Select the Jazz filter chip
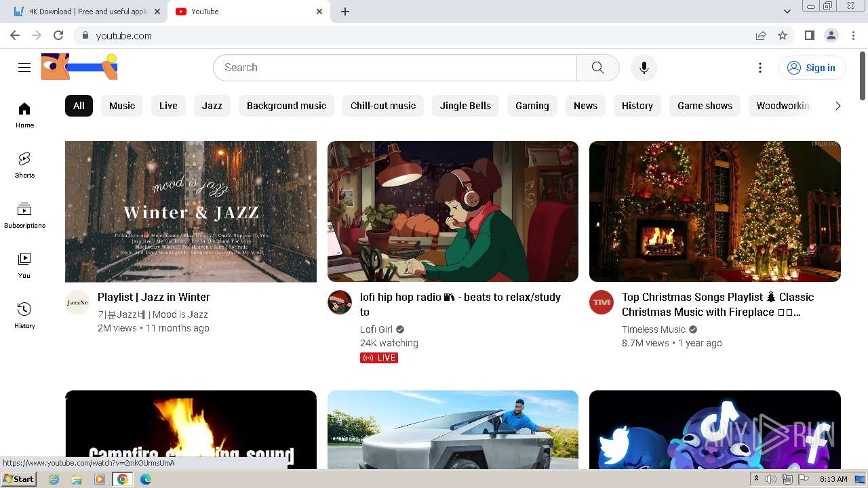 pos(212,106)
